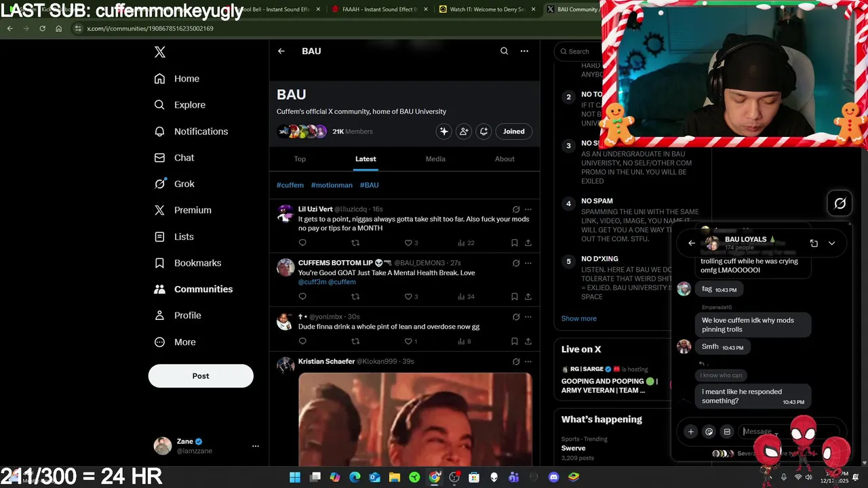Image resolution: width=868 pixels, height=488 pixels.
Task: Reload the page in the browser toolbar
Action: point(42,28)
